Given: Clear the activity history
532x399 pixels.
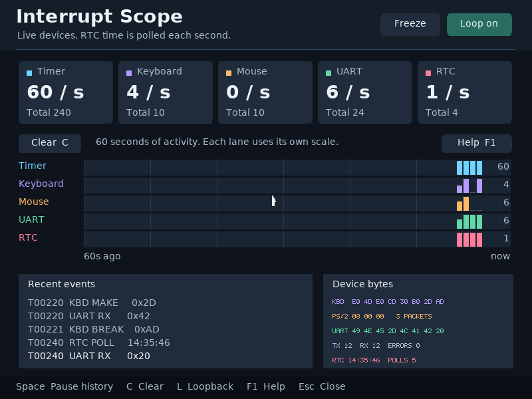Looking at the screenshot, I should pyautogui.click(x=50, y=143).
